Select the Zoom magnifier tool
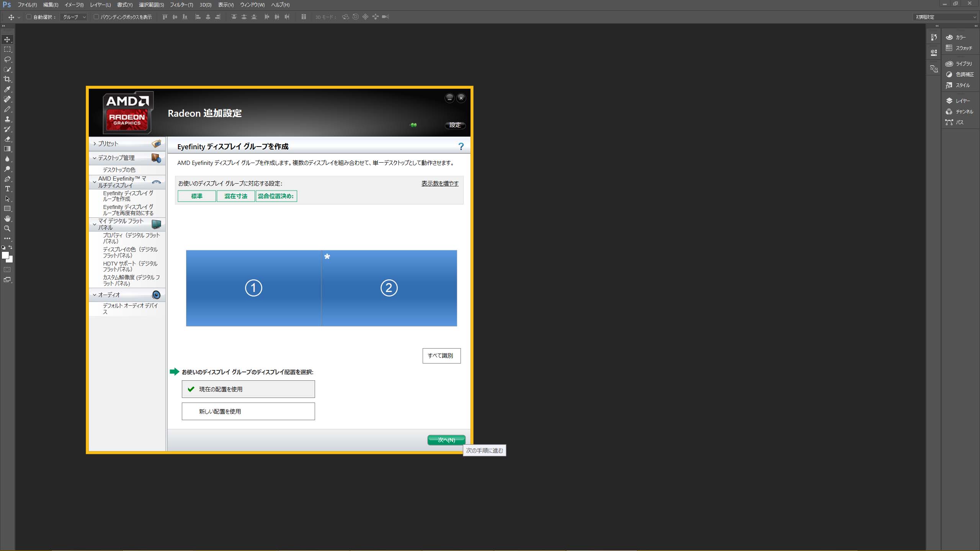The width and height of the screenshot is (980, 551). coord(7,228)
